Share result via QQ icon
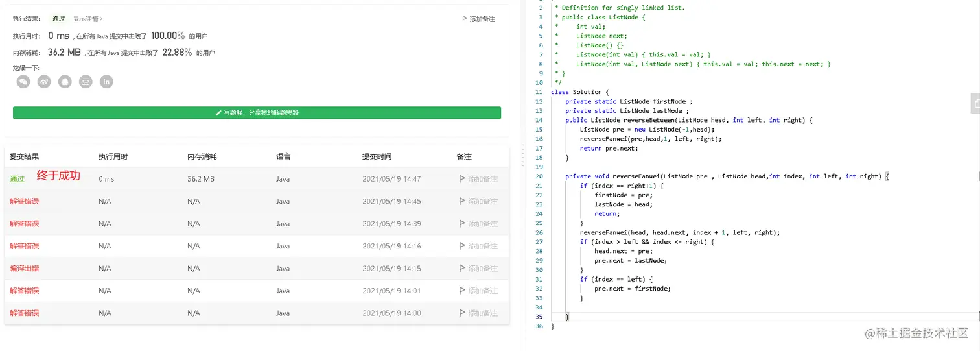The height and width of the screenshot is (351, 980). point(65,82)
